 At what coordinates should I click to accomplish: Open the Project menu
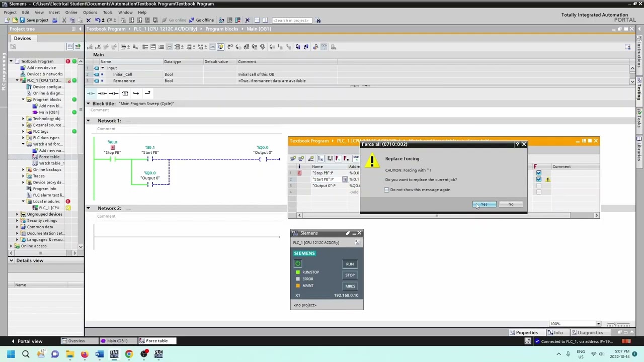click(10, 13)
